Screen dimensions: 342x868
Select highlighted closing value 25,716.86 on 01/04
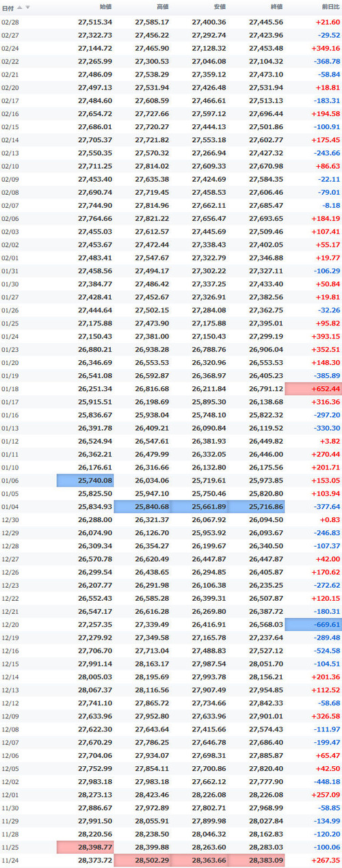[x=256, y=506]
